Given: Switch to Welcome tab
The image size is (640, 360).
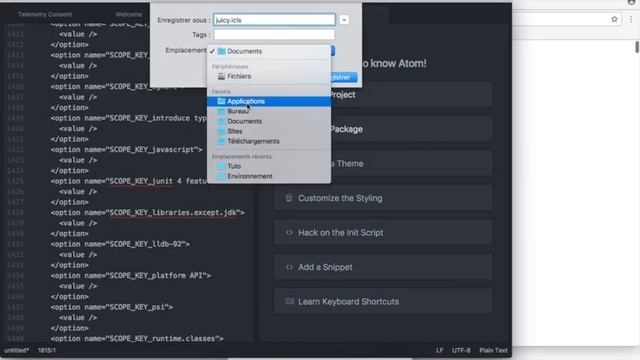Looking at the screenshot, I should click(129, 14).
